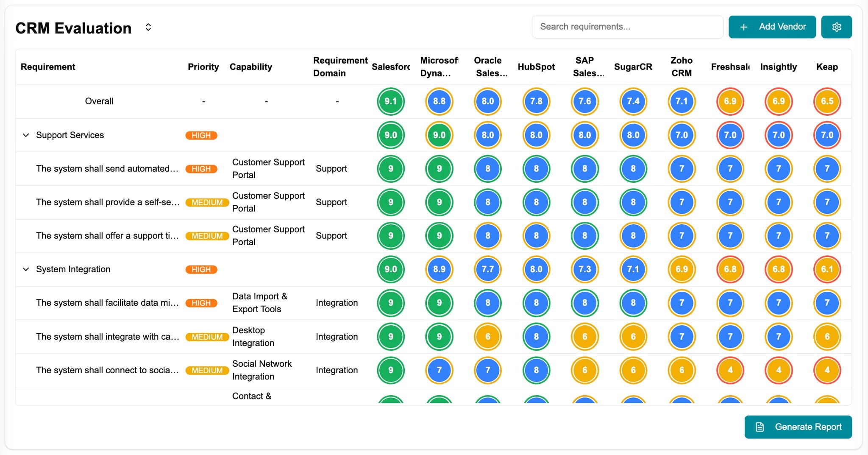Image resolution: width=868 pixels, height=455 pixels.
Task: Click the Priority column header
Action: 203,67
